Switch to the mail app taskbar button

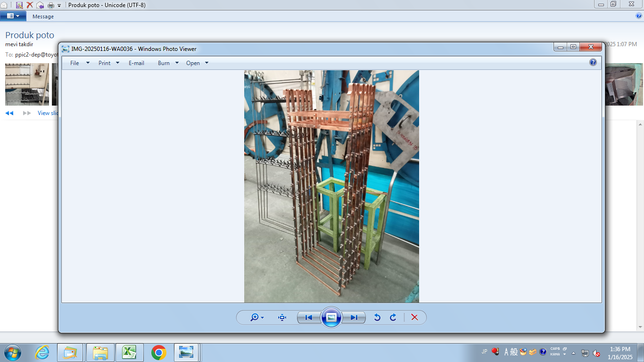70,353
